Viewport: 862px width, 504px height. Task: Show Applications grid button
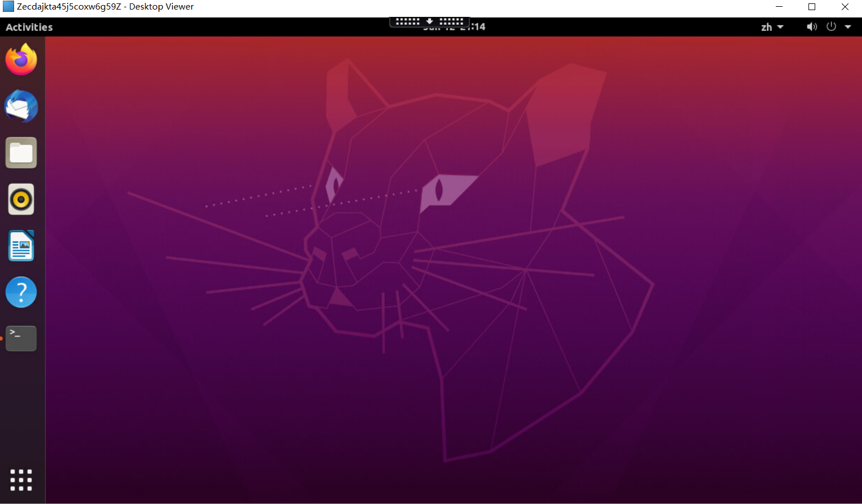pos(21,480)
